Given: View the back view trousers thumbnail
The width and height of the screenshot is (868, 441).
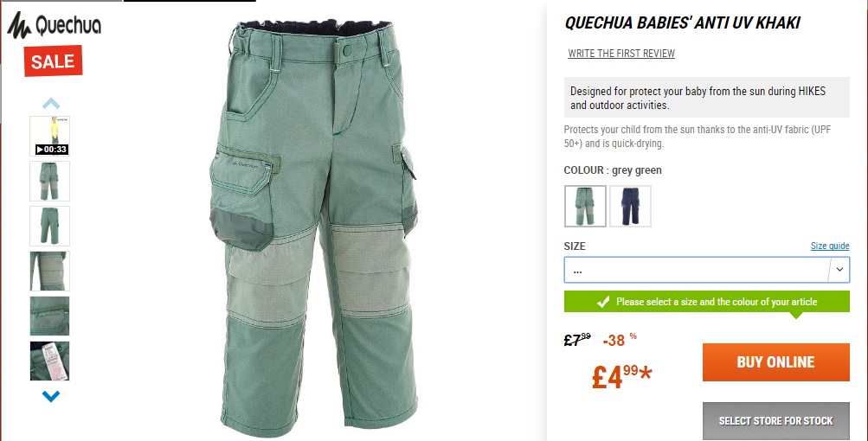Looking at the screenshot, I should 50,226.
